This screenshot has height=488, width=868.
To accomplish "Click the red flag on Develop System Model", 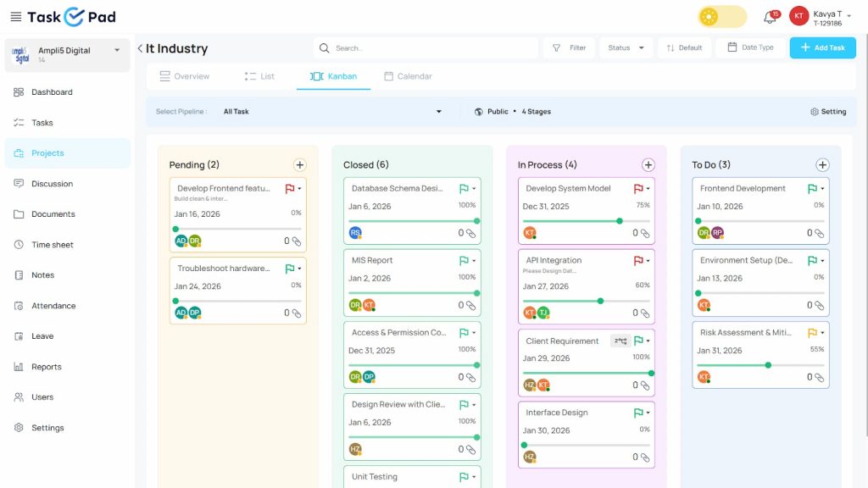I will point(638,189).
